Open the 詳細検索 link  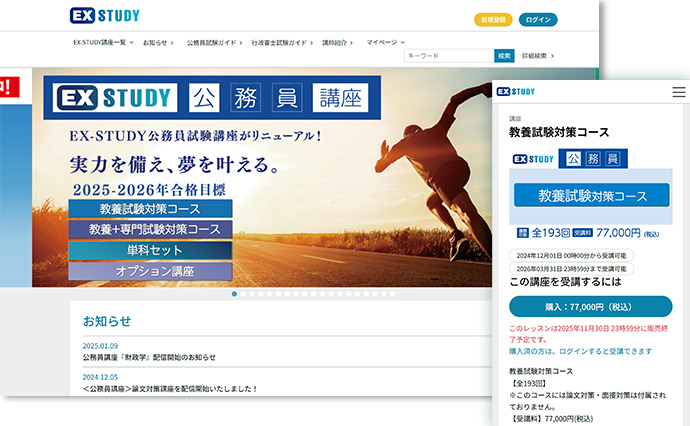[538, 56]
